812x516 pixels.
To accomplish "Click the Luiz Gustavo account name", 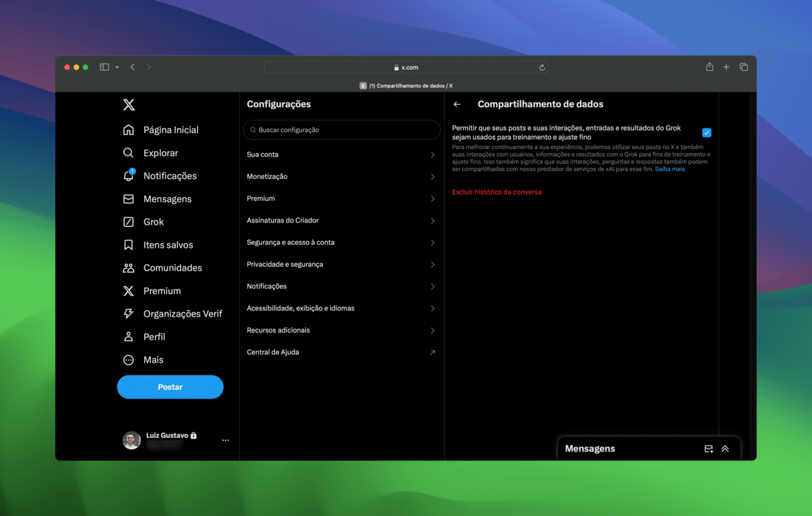I will pyautogui.click(x=167, y=435).
